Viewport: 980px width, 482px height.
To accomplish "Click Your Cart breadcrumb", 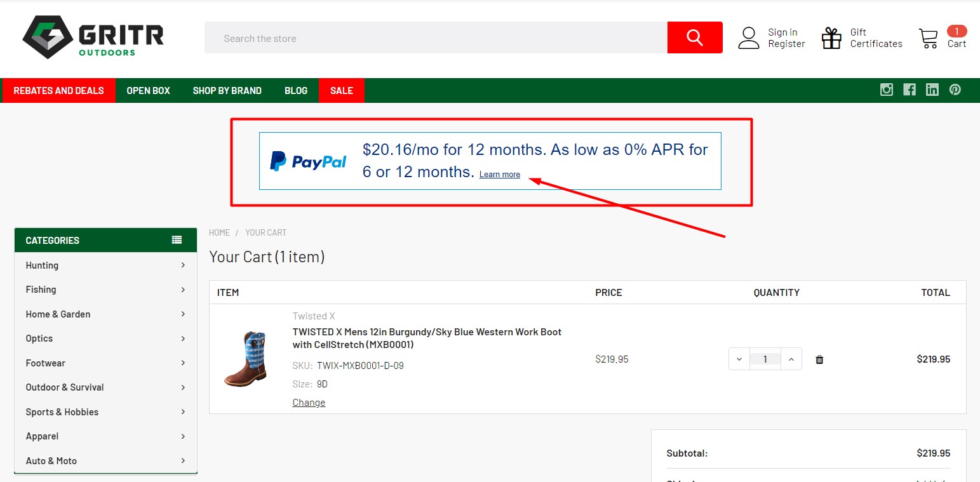I will (x=266, y=232).
